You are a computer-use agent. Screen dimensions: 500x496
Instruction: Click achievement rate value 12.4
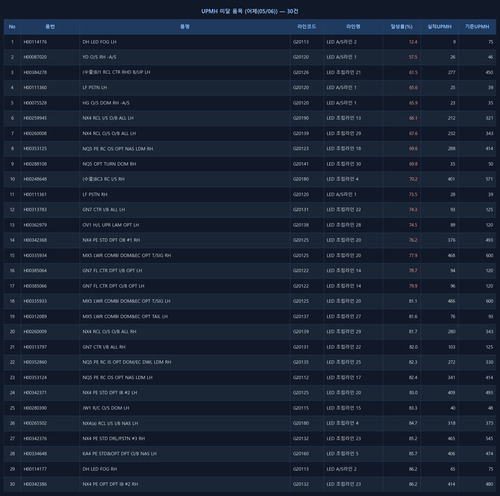[x=413, y=42]
